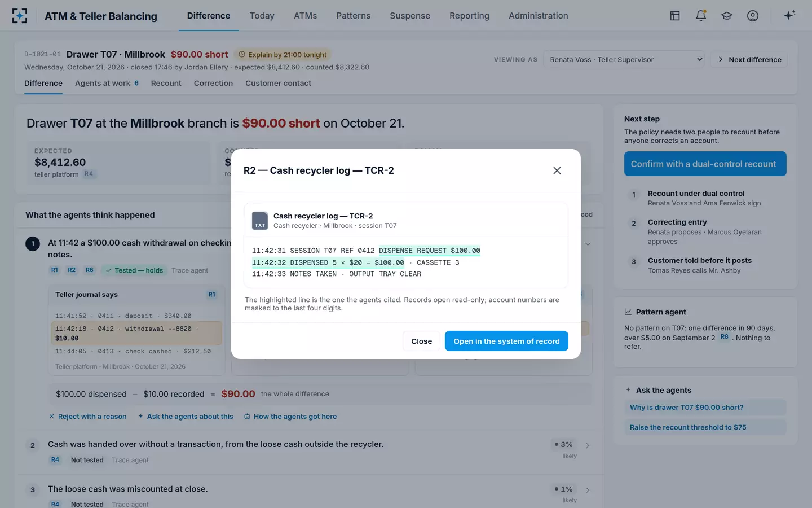Click Reject with a reason link
The height and width of the screenshot is (508, 812).
pos(87,417)
